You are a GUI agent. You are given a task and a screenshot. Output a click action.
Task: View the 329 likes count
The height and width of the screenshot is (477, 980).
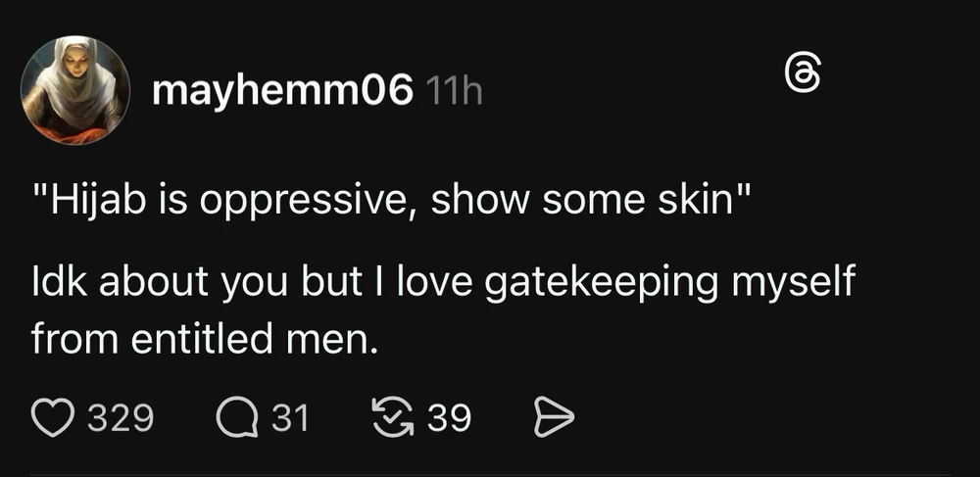pyautogui.click(x=121, y=418)
